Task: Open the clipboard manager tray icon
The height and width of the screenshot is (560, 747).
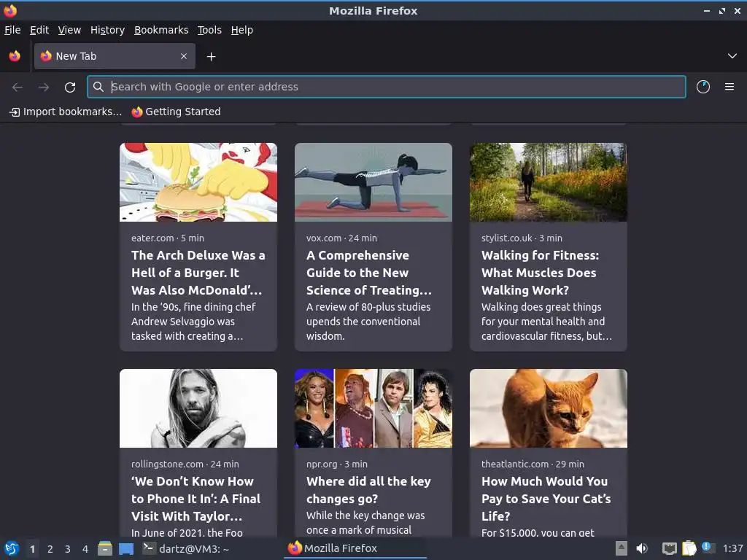Action: (689, 548)
